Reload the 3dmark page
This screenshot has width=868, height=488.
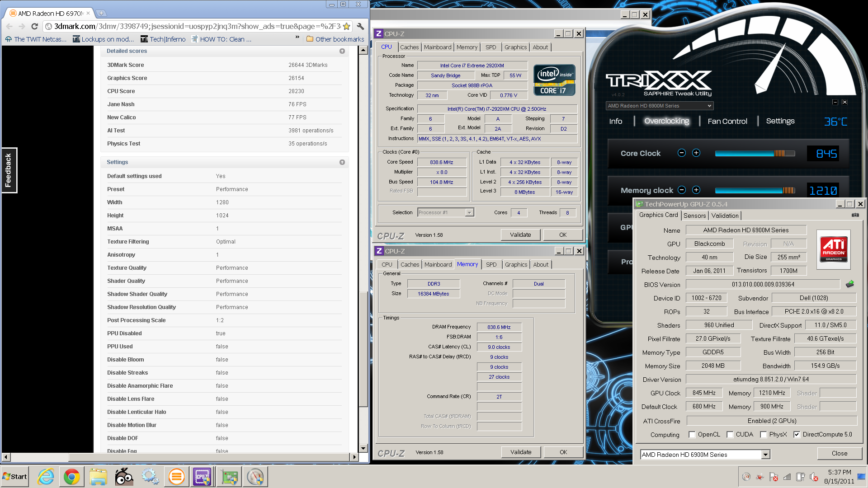[x=34, y=26]
